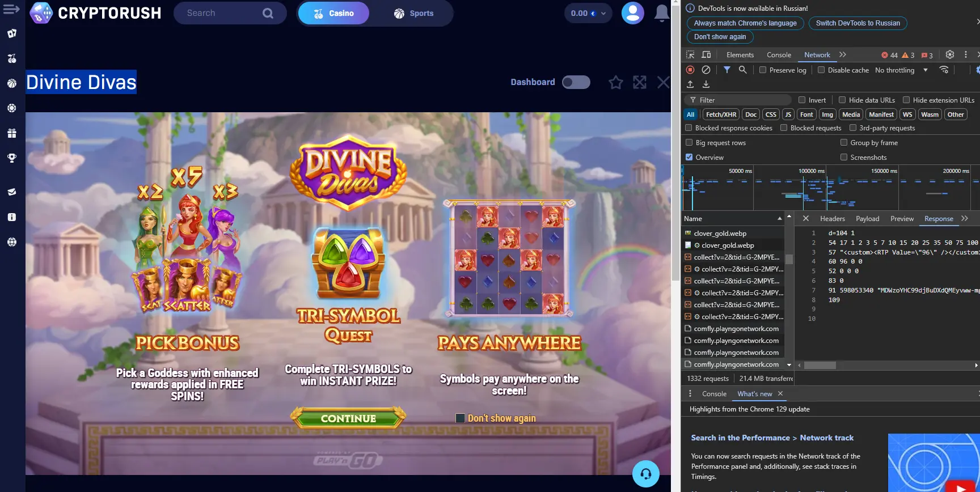The image size is (980, 492).
Task: Click the errors count badge 44
Action: pyautogui.click(x=889, y=55)
